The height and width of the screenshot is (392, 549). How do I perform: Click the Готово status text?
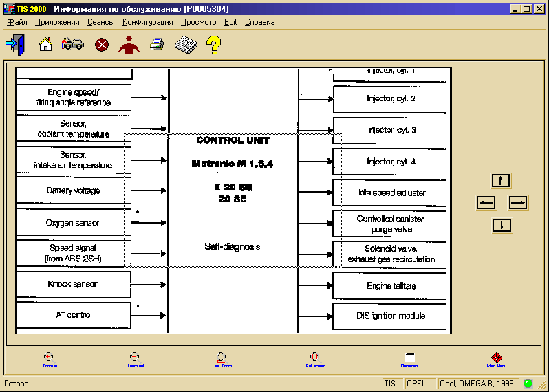[x=16, y=384]
